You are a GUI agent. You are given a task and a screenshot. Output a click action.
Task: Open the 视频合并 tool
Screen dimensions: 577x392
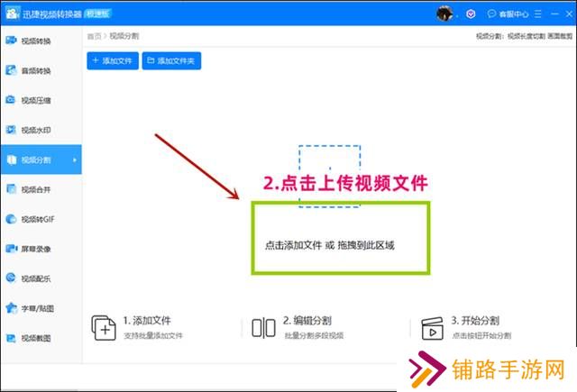coord(36,189)
